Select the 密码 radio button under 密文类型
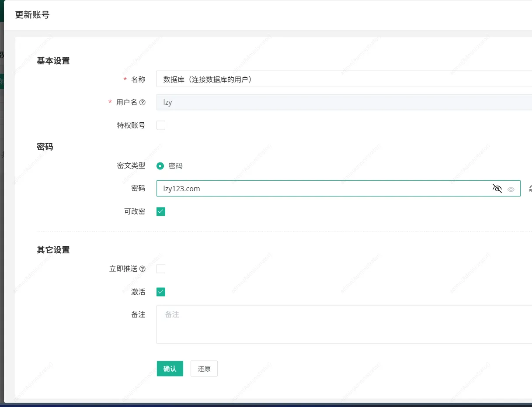 point(160,166)
